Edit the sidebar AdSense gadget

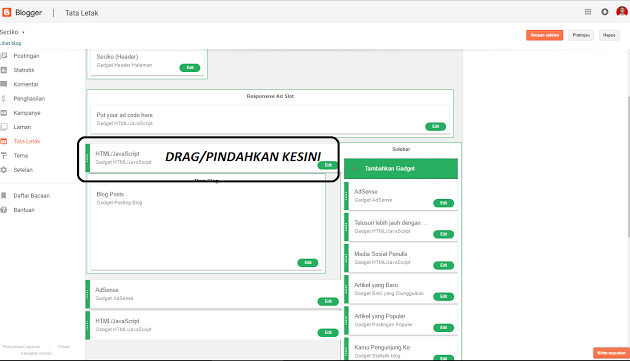click(444, 203)
